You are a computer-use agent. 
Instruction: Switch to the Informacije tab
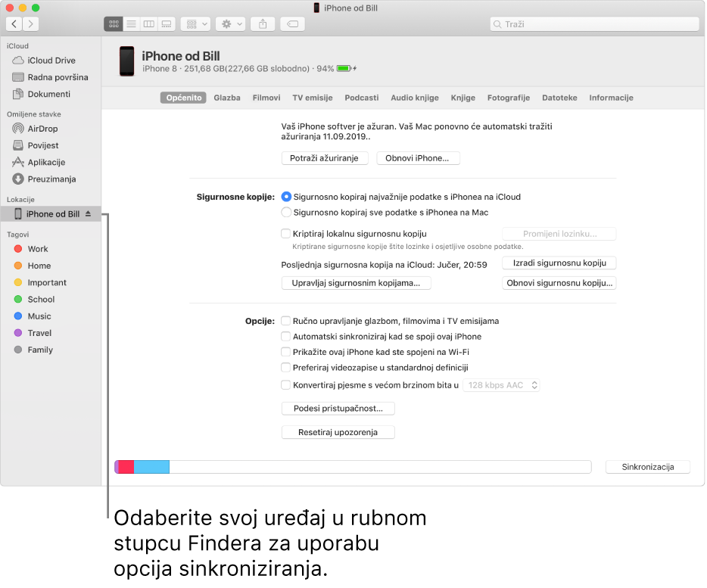(x=612, y=98)
